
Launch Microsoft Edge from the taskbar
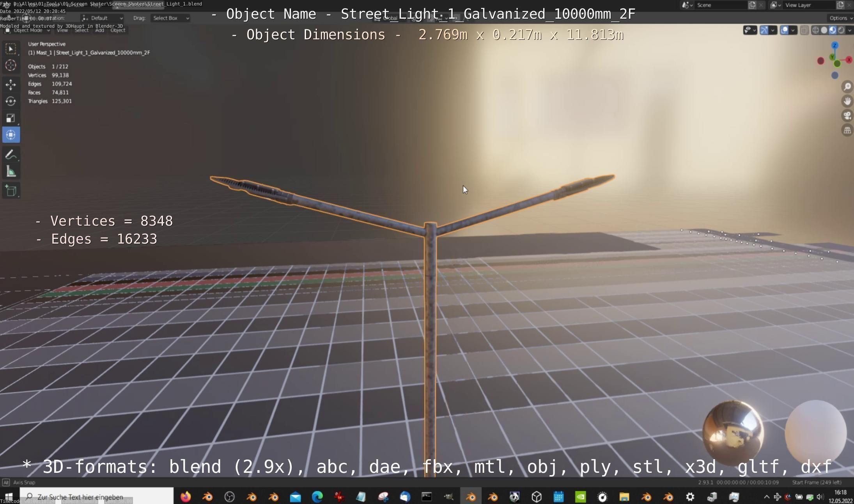click(317, 497)
